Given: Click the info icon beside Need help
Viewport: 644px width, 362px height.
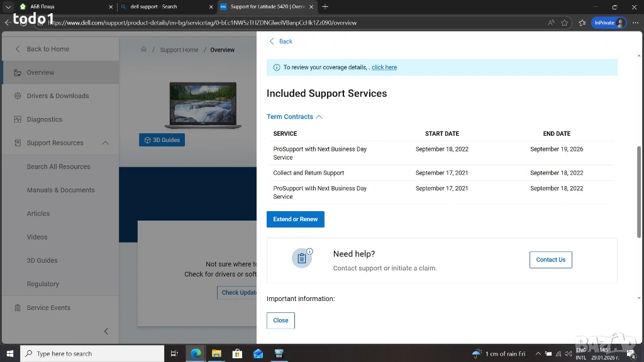Looking at the screenshot, I should (309, 251).
